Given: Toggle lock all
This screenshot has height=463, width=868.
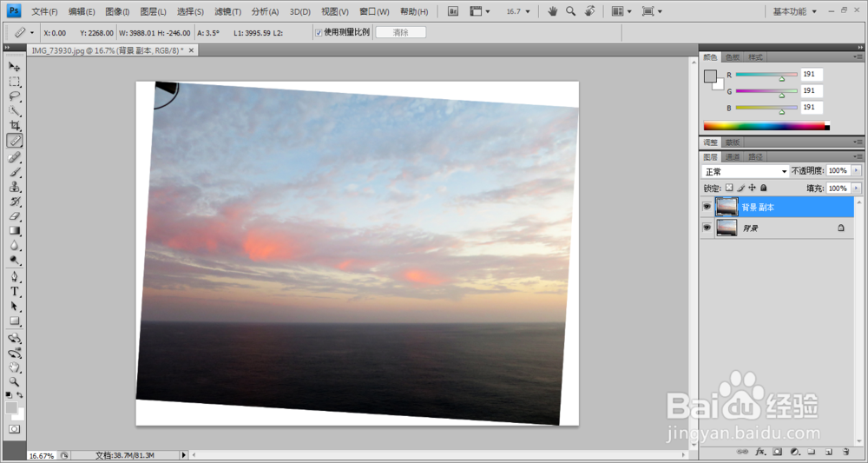Looking at the screenshot, I should [763, 188].
